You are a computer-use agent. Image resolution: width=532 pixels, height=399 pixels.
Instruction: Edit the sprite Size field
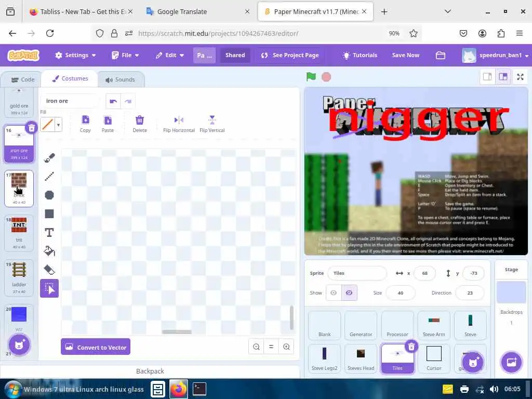tap(401, 293)
